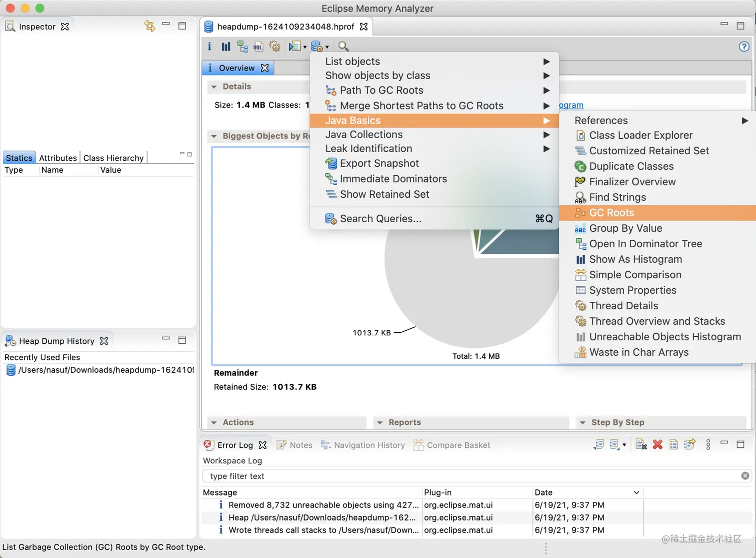Viewport: 756px width, 558px height.
Task: Expand the List objects submenu arrow
Action: click(x=546, y=62)
